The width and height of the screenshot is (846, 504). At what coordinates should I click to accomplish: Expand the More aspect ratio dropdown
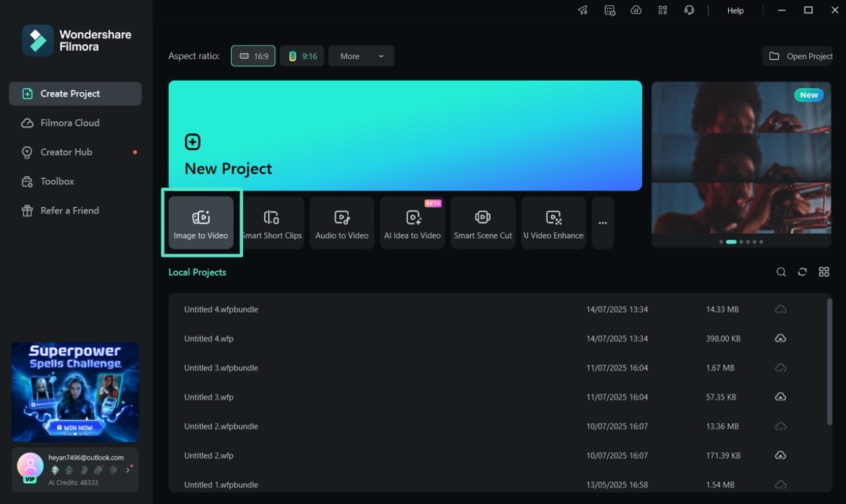click(361, 56)
